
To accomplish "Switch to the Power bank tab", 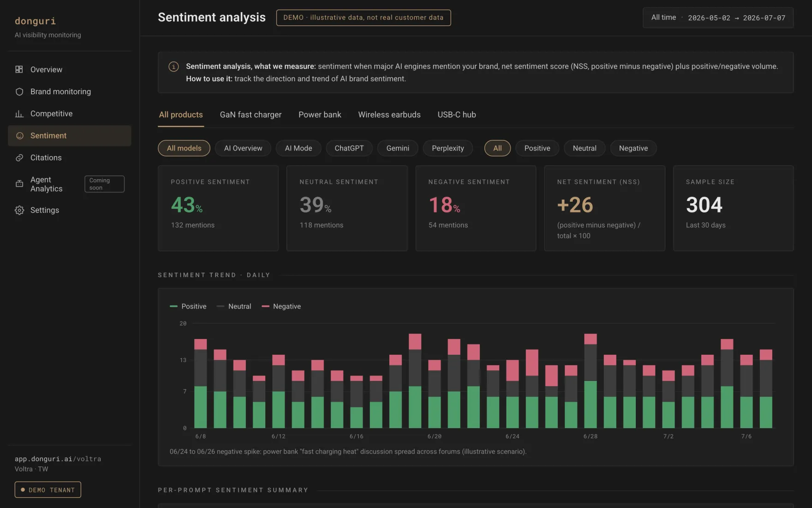I will (x=320, y=115).
